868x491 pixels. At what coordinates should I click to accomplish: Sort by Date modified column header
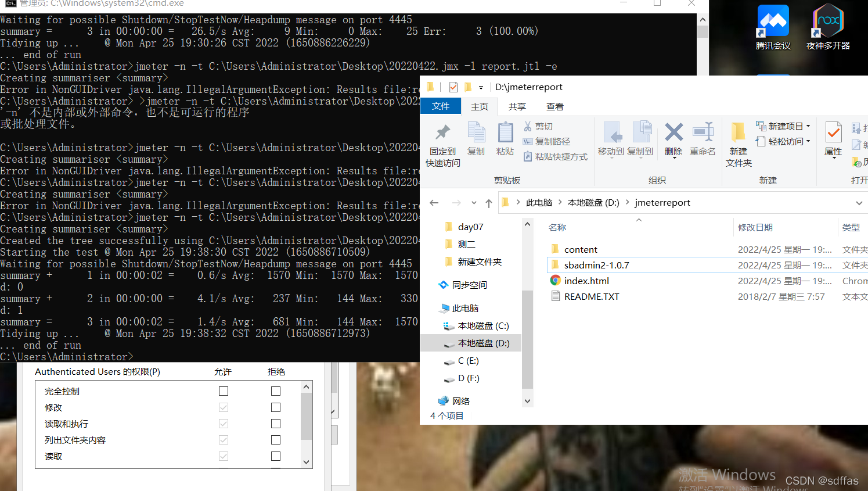(x=755, y=227)
